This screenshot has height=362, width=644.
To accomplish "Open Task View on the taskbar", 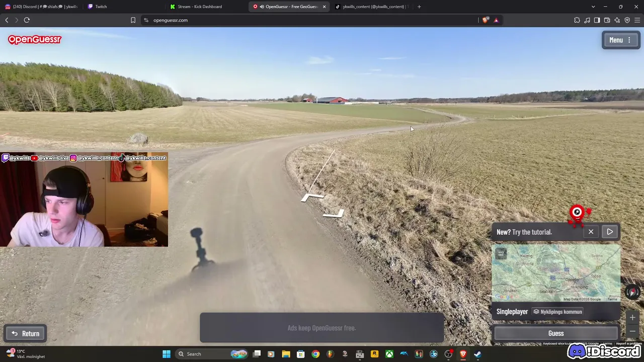I will tap(257, 354).
